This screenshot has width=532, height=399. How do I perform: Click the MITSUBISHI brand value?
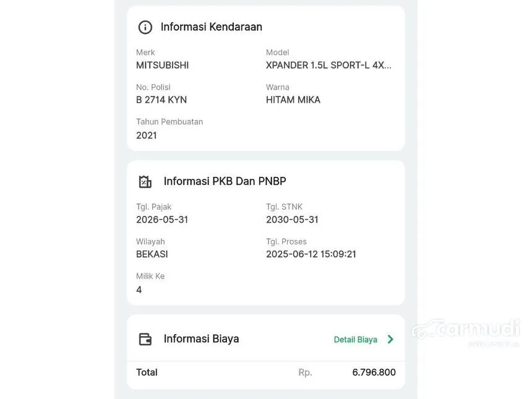pyautogui.click(x=162, y=65)
